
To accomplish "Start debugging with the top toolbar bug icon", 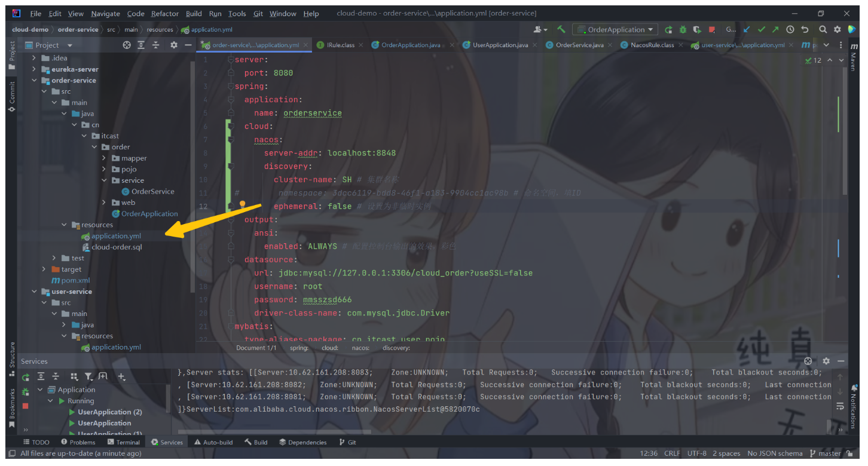I will (x=683, y=29).
